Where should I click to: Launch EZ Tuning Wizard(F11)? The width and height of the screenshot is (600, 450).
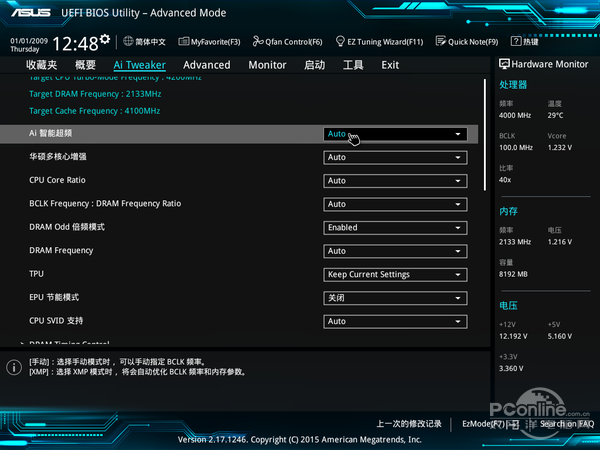point(379,41)
